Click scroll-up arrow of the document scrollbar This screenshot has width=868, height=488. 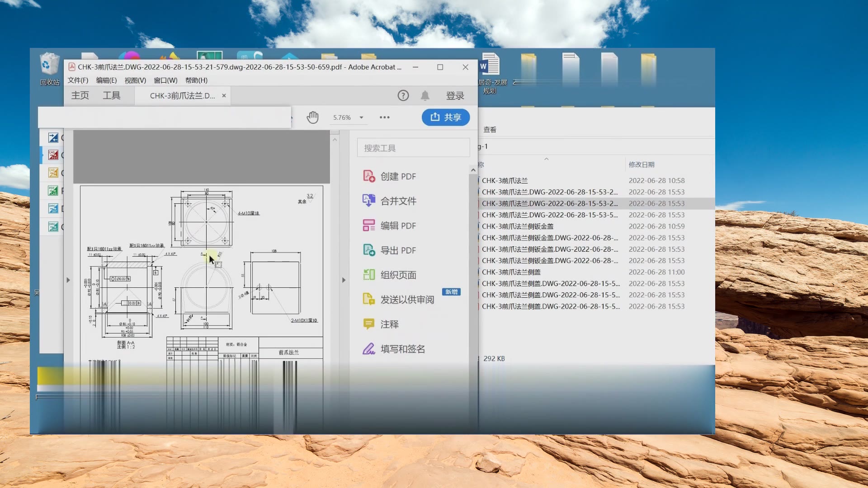[x=335, y=140]
